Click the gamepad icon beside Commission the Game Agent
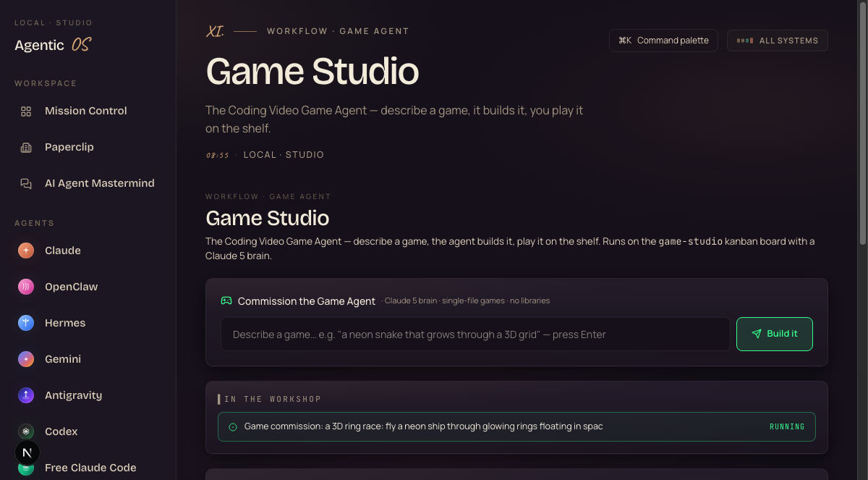 [226, 300]
